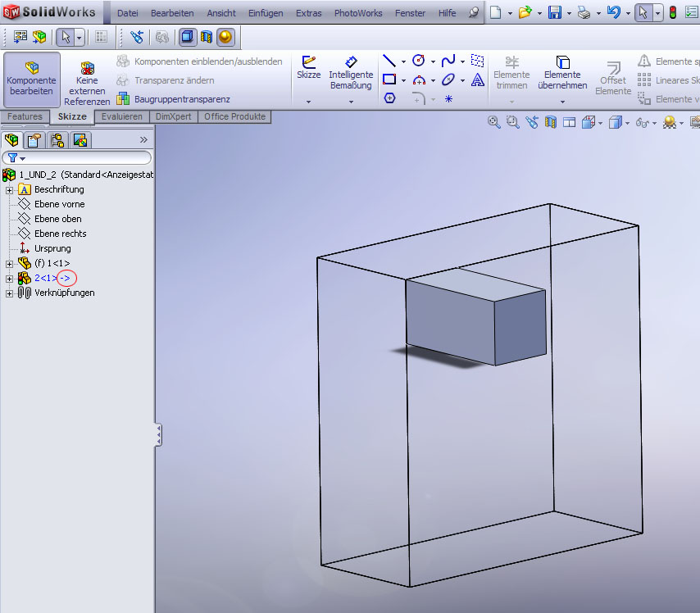The image size is (700, 613).
Task: Toggle RealView gold sphere icon
Action: tap(225, 37)
